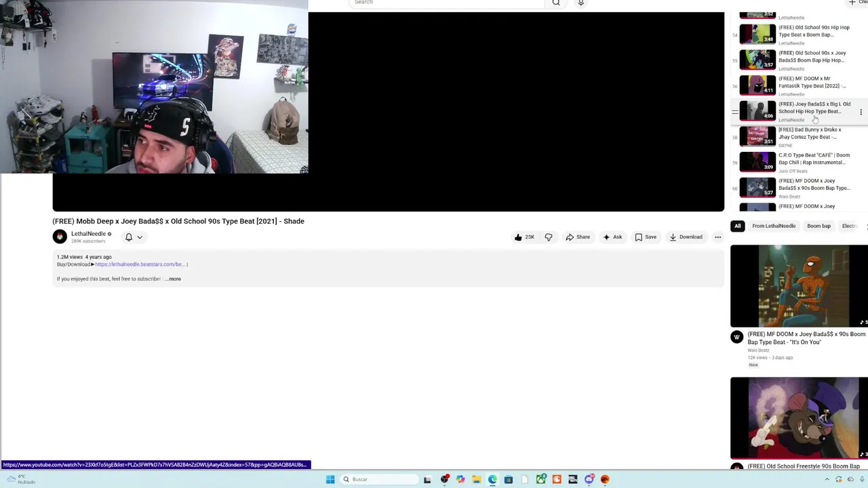Open "It's On You" video title link
868x488 pixels.
point(806,338)
